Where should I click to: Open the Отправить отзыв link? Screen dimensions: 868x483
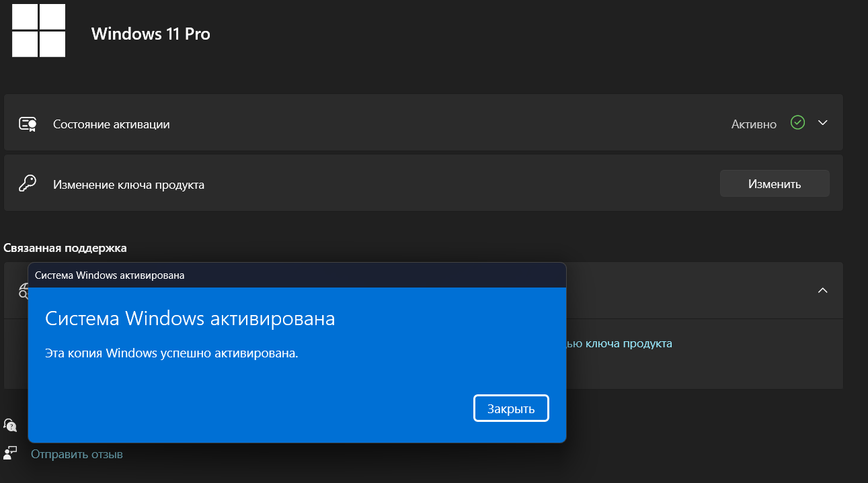point(77,454)
